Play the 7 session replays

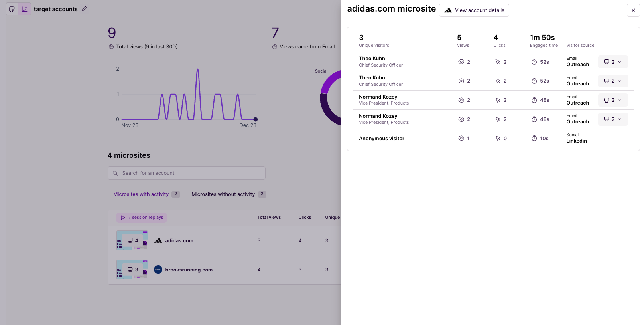pos(142,218)
